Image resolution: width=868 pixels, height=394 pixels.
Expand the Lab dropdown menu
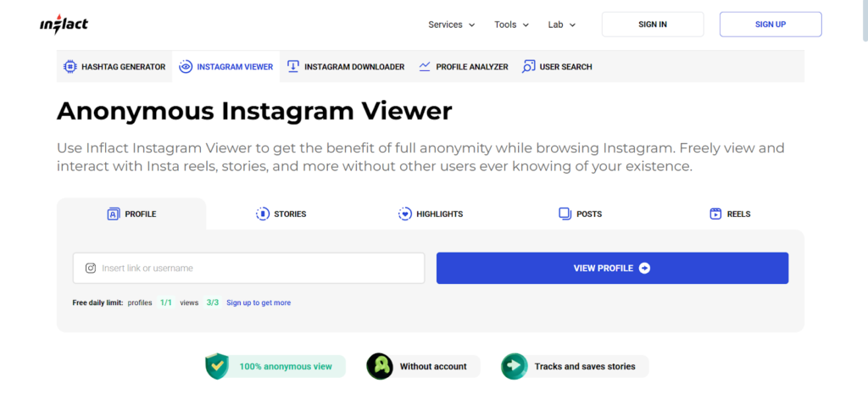click(x=561, y=25)
